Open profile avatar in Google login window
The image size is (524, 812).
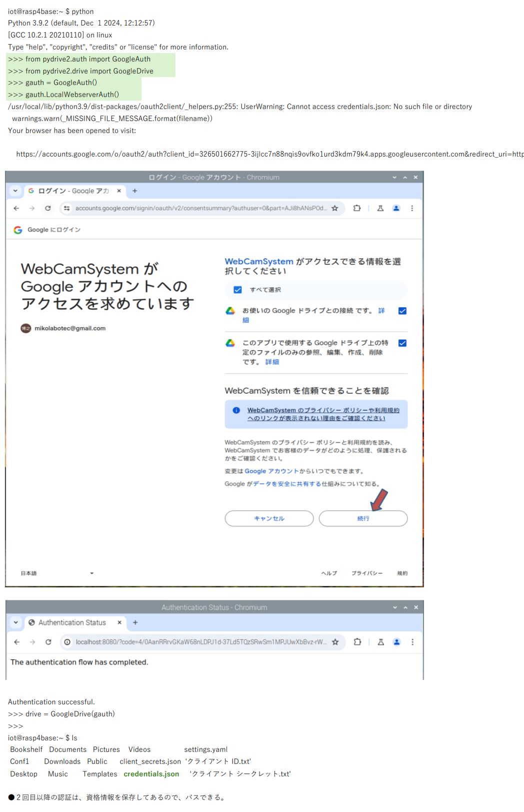click(x=396, y=208)
